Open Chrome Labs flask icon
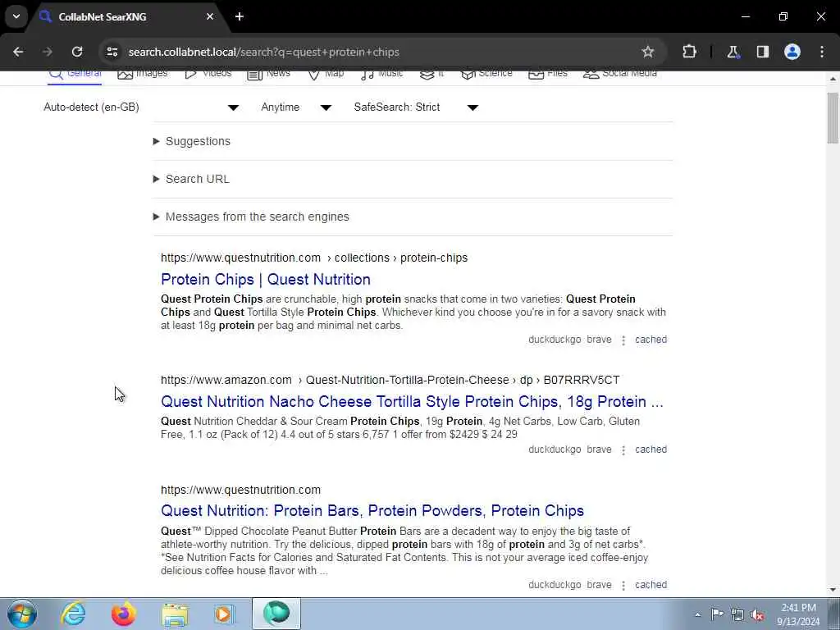The image size is (840, 630). (x=733, y=52)
